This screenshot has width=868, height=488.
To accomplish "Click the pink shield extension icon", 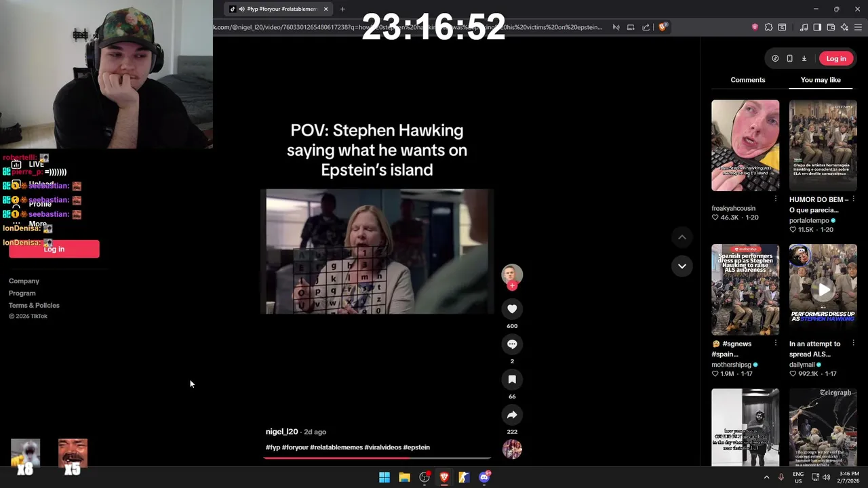I will click(x=755, y=27).
